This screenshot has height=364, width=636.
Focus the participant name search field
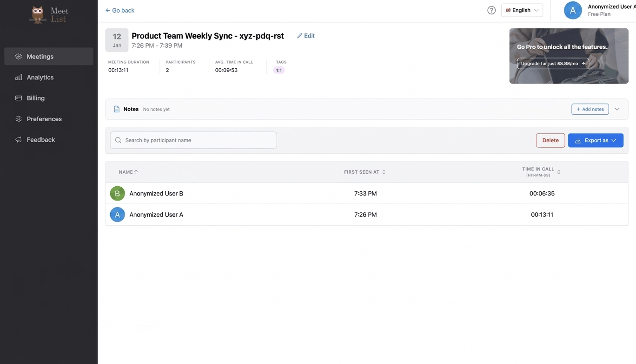193,140
